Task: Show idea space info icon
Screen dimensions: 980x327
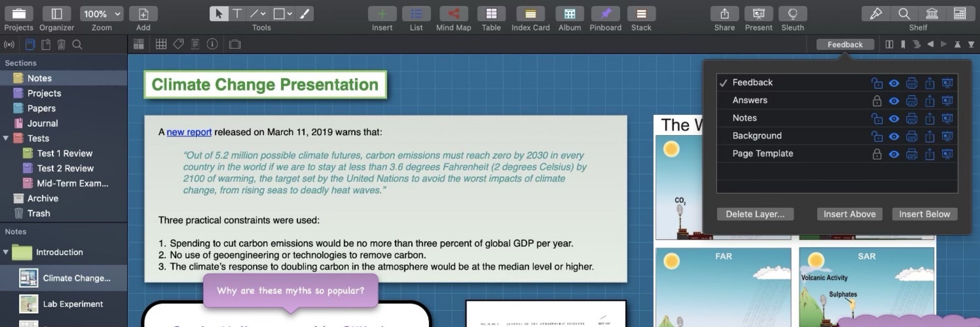Action: (x=212, y=44)
